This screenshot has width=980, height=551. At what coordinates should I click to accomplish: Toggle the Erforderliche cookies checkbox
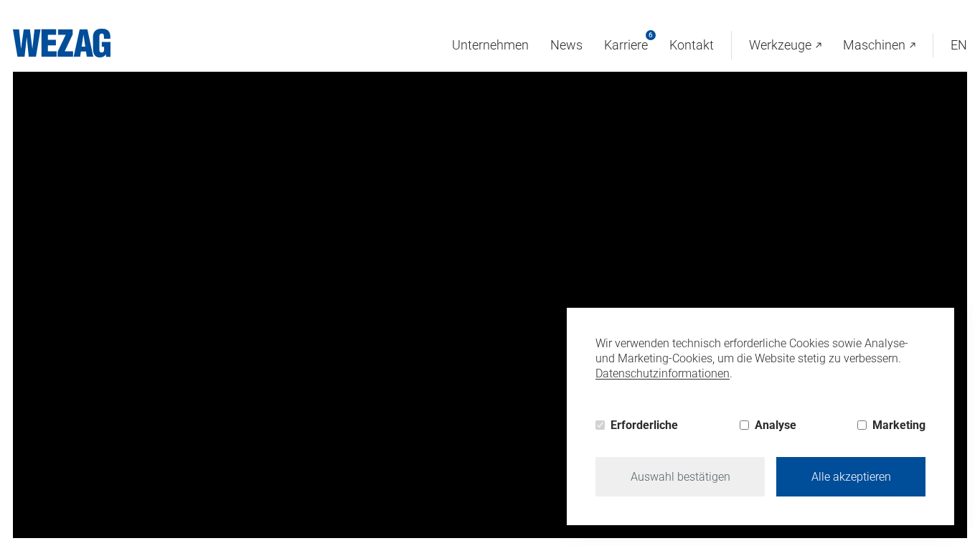[x=600, y=425]
